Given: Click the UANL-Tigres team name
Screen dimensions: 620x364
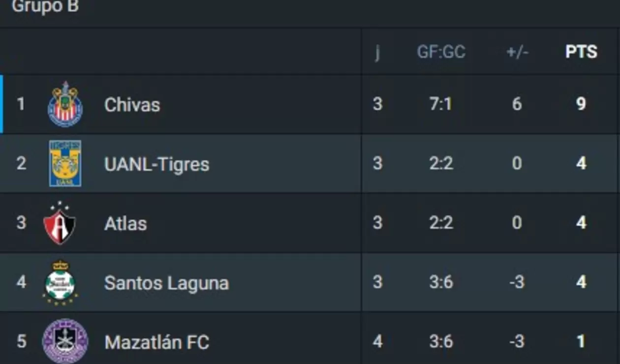Looking at the screenshot, I should (156, 163).
